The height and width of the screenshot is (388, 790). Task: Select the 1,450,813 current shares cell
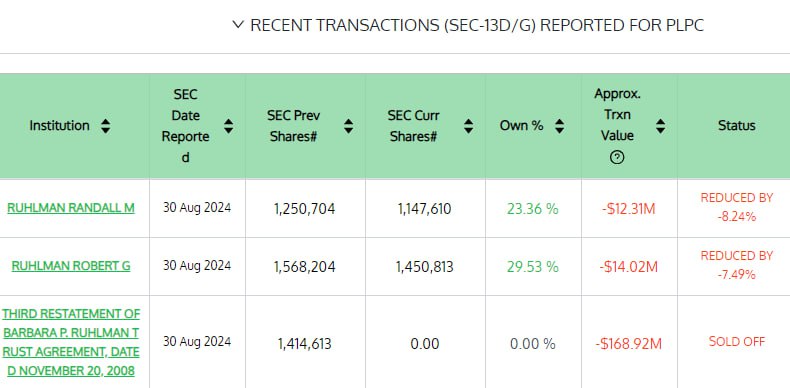[x=425, y=267]
